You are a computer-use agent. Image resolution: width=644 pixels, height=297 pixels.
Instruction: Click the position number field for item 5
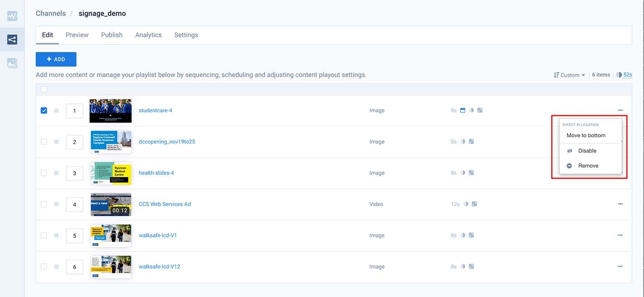point(75,235)
